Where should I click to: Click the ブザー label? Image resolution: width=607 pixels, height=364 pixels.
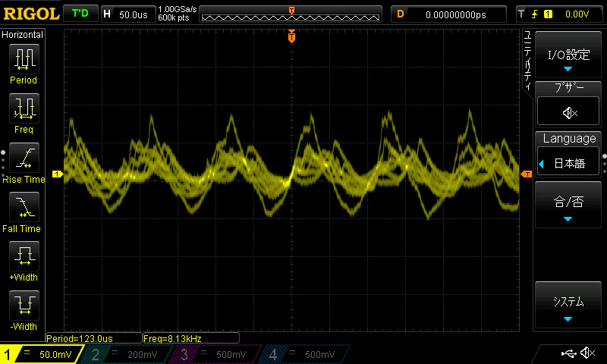[x=568, y=88]
